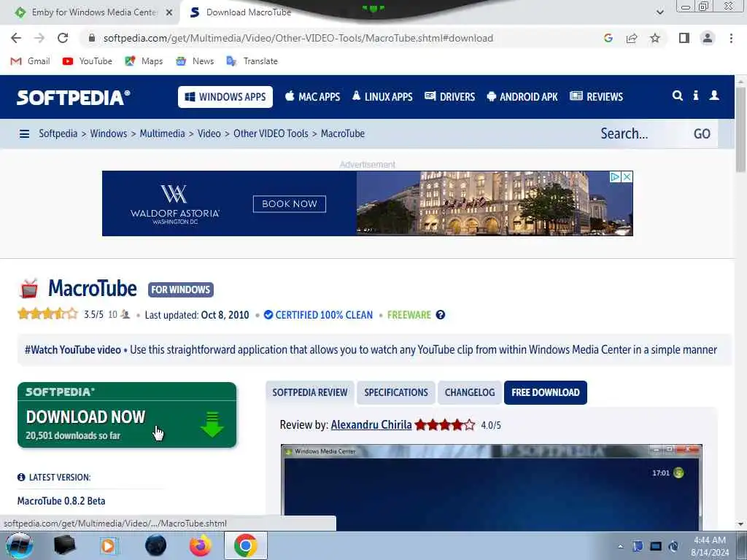This screenshot has width=747, height=560.
Task: Share this page via share icon
Action: (632, 38)
